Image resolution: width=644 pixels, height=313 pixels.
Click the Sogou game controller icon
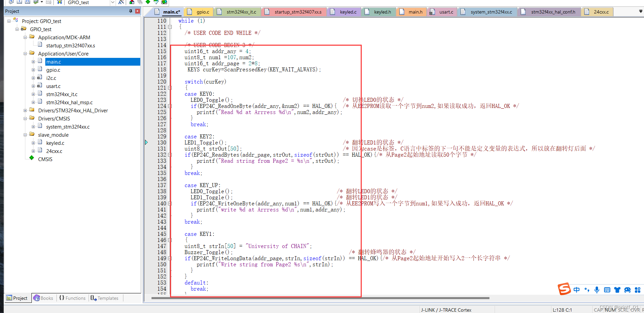click(627, 290)
